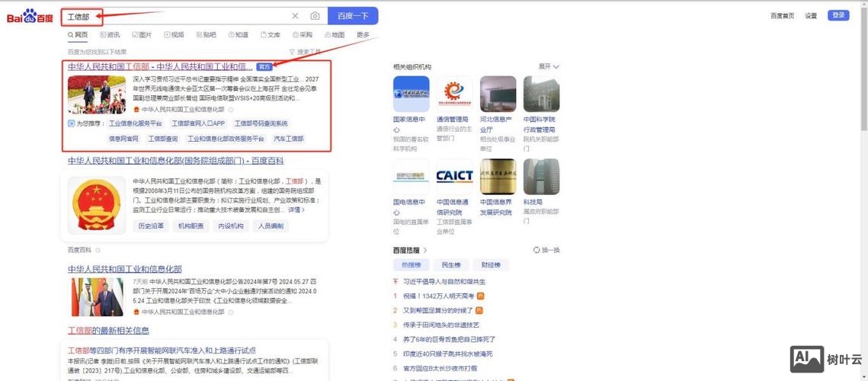Click 工信部号码查询系统 suggestion
Screen dimensions: 868x381
[261, 123]
